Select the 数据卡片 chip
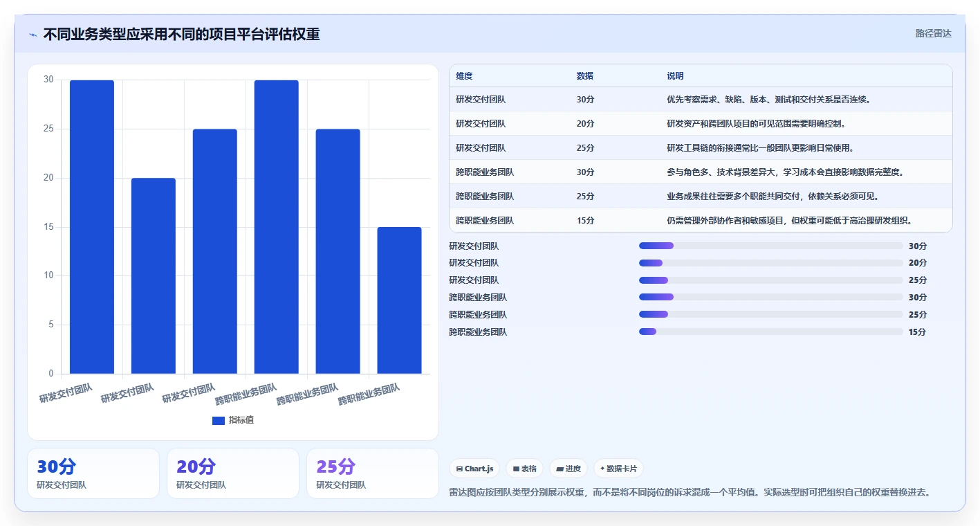 [x=618, y=469]
